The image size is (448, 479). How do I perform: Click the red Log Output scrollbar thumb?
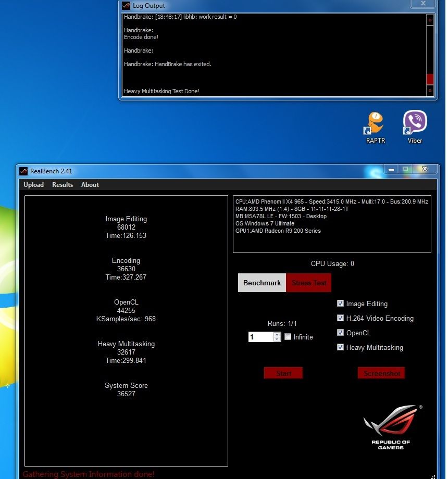point(430,79)
